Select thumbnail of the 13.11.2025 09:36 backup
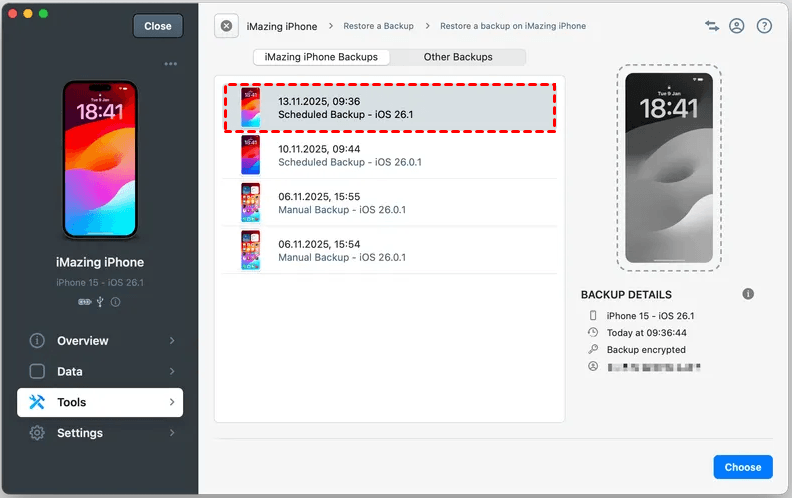 click(x=251, y=107)
